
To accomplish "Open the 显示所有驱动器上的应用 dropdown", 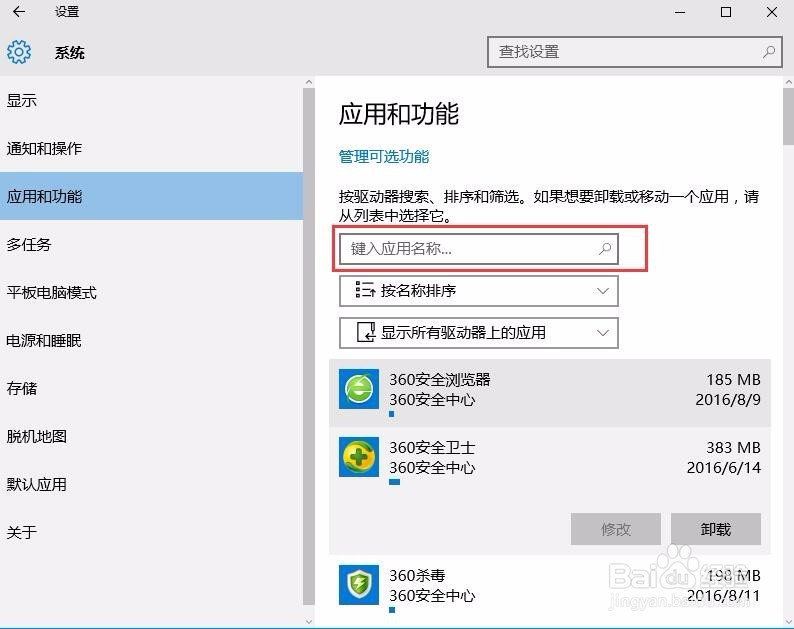I will click(479, 333).
